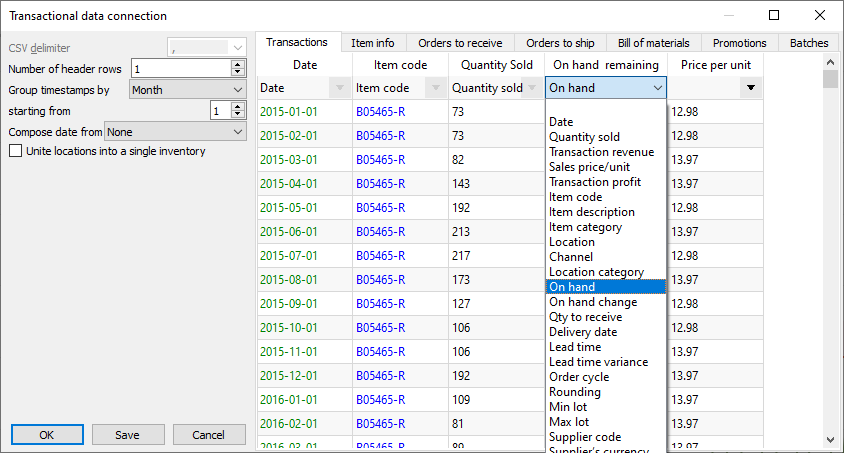Select Lead time from dropdown list
This screenshot has width=844, height=453.
(577, 347)
